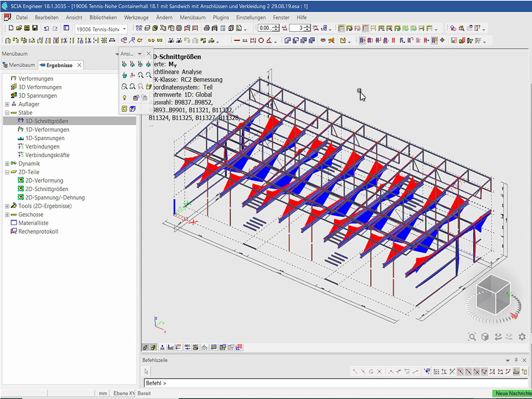Click the light bulb icon in Ansicht panel
The width and height of the screenshot is (532, 399).
click(x=125, y=98)
